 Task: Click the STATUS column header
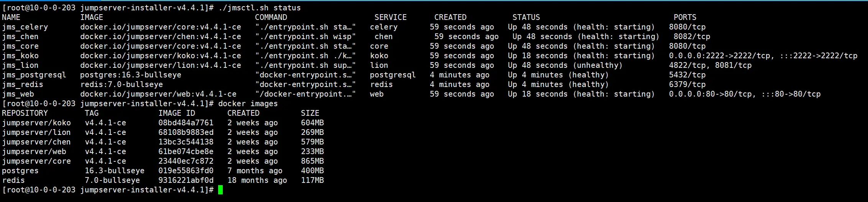pyautogui.click(x=526, y=17)
